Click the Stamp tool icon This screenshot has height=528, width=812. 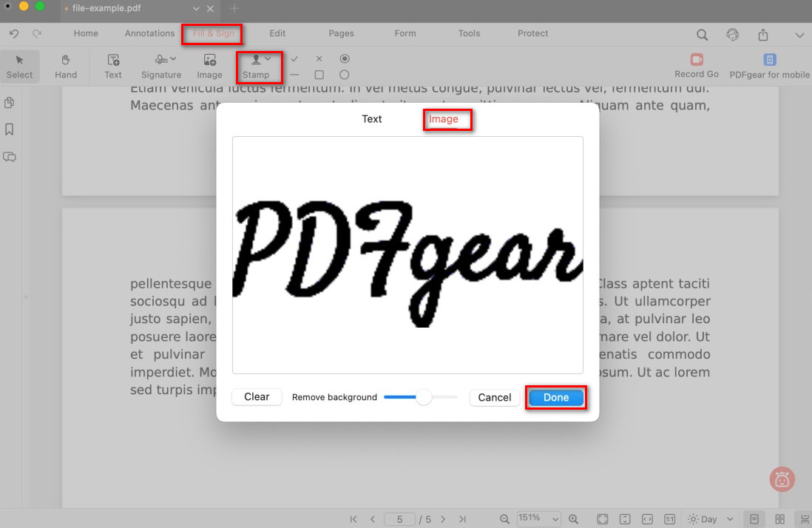[x=256, y=59]
